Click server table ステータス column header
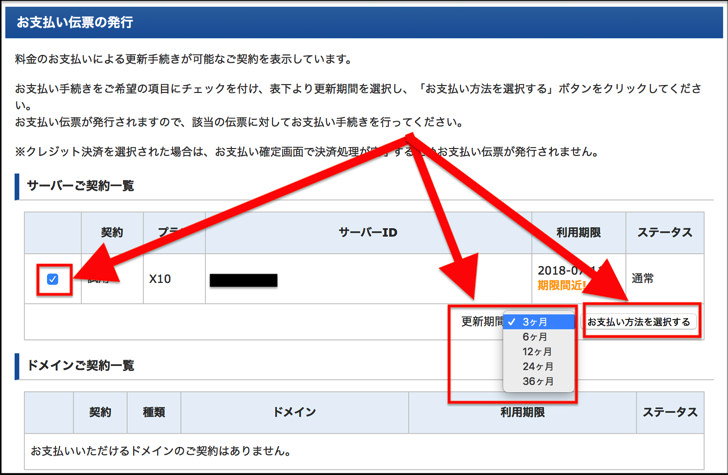 [x=665, y=233]
